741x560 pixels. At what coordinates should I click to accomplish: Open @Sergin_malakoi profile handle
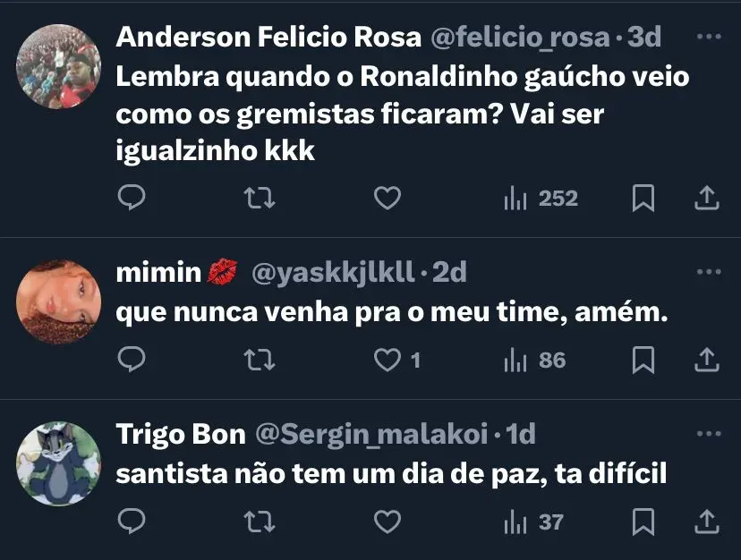tap(373, 434)
